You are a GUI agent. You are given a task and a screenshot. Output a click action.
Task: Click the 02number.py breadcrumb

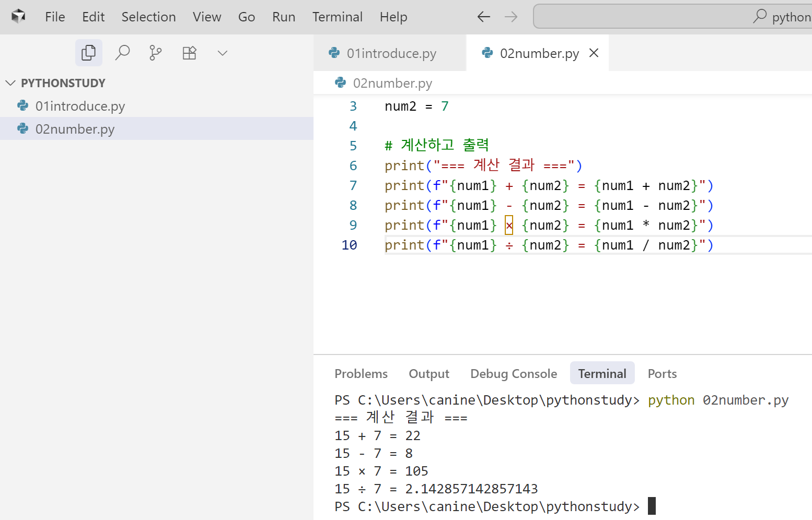(x=392, y=83)
